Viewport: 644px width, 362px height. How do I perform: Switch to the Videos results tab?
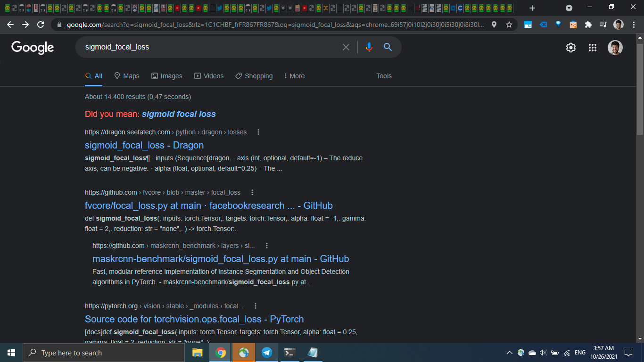pos(209,76)
